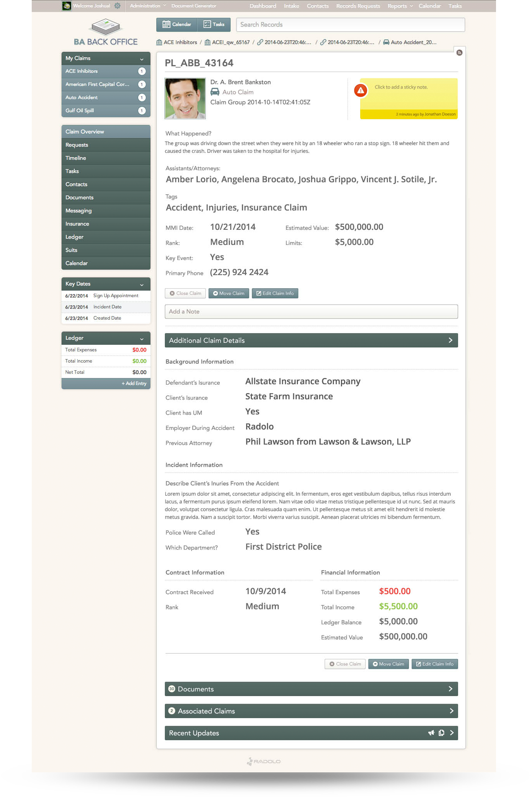Screen dimensions: 532x799
Task: Collapse the My Claims panel
Action: [142, 59]
